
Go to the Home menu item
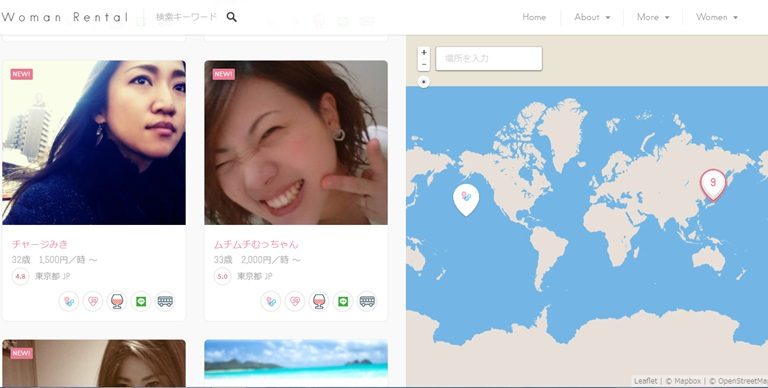click(x=534, y=17)
